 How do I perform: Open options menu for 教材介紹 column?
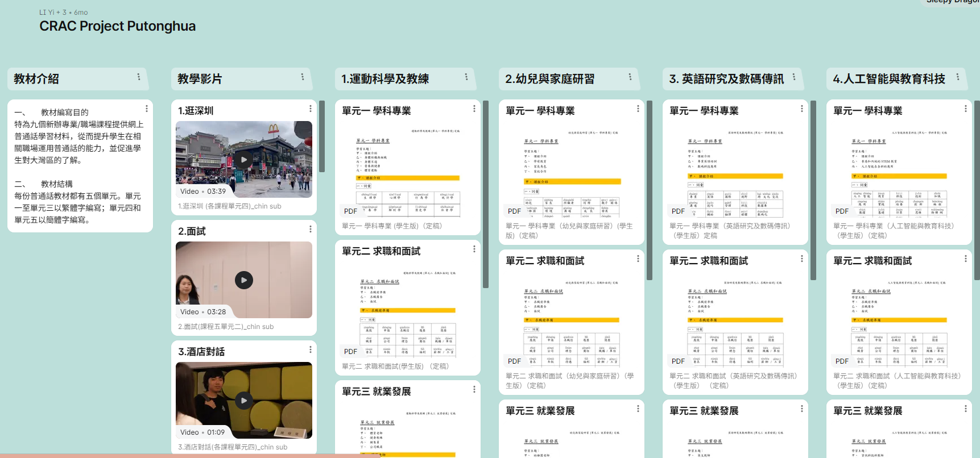(x=139, y=77)
